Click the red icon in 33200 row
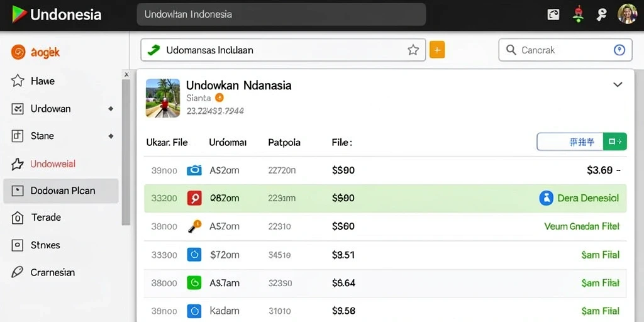 point(194,198)
